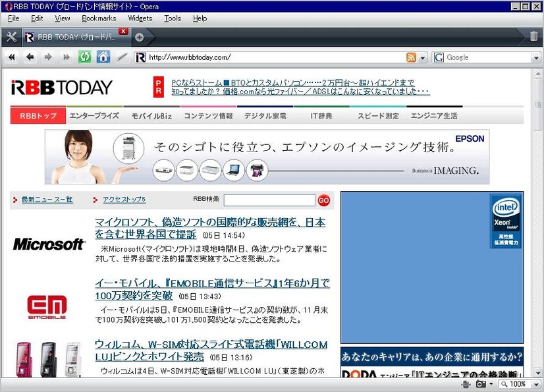Close the RBB TODAY tab
The height and width of the screenshot is (392, 544).
[123, 31]
